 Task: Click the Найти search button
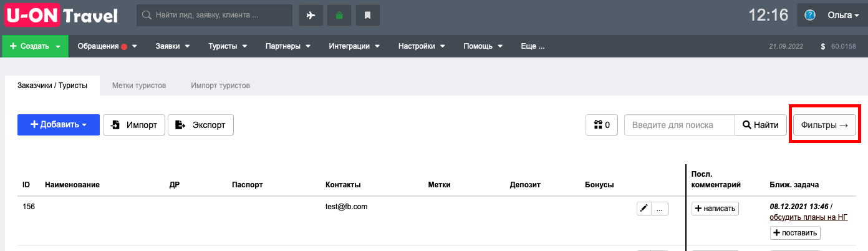point(760,125)
